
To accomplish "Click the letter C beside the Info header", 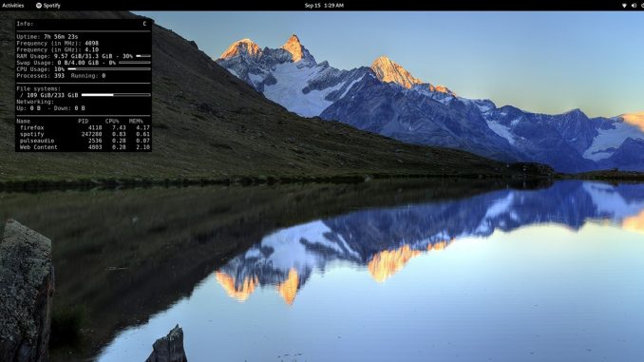I will point(144,24).
